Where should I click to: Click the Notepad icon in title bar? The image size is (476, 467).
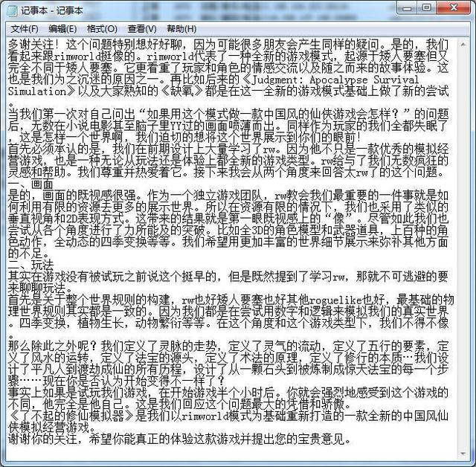pyautogui.click(x=13, y=10)
